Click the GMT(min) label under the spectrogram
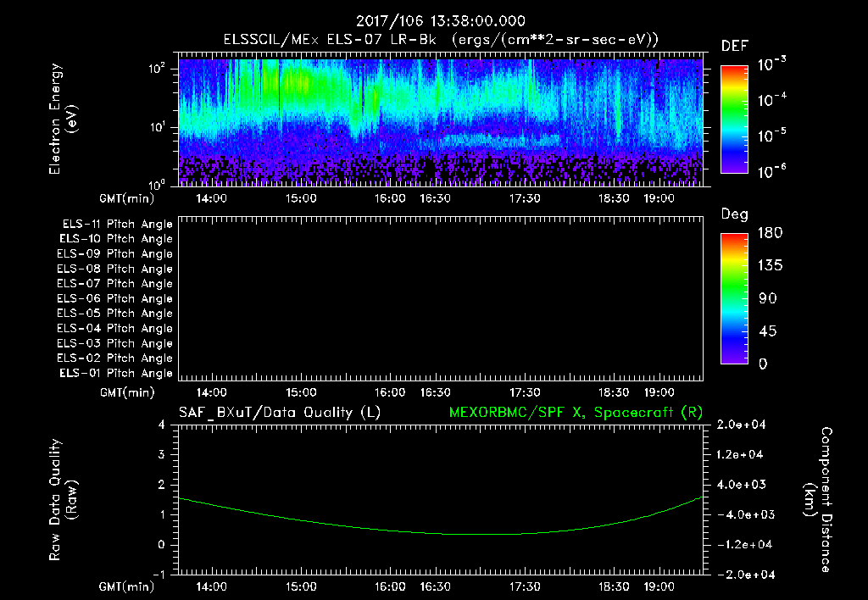 click(127, 198)
